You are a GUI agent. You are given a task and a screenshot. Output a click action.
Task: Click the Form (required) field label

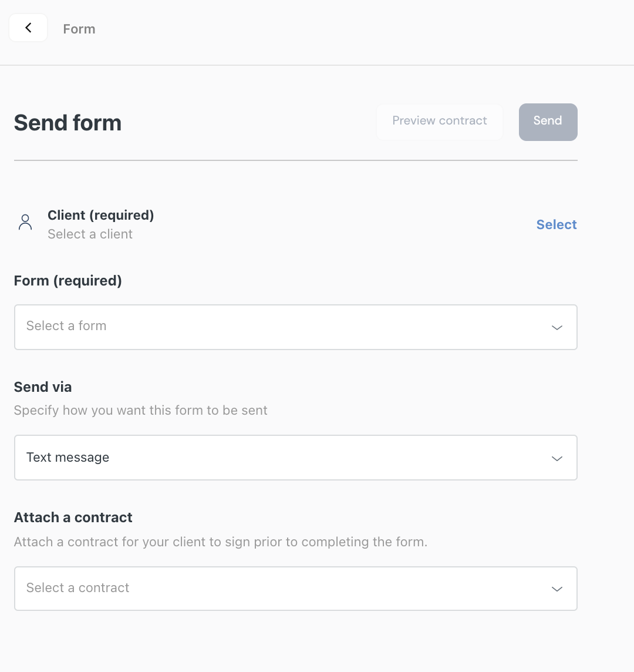coord(68,281)
